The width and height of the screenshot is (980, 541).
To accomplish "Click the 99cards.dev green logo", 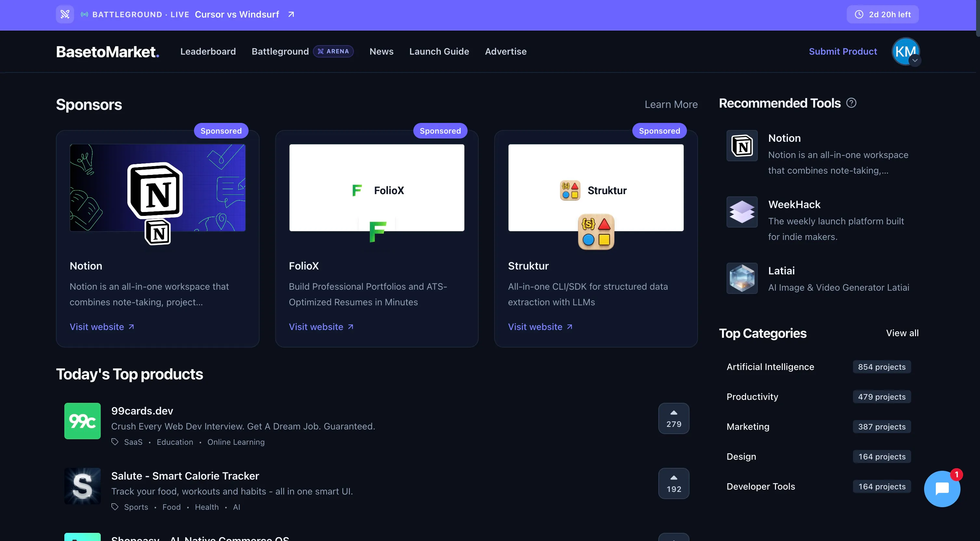I will click(83, 421).
